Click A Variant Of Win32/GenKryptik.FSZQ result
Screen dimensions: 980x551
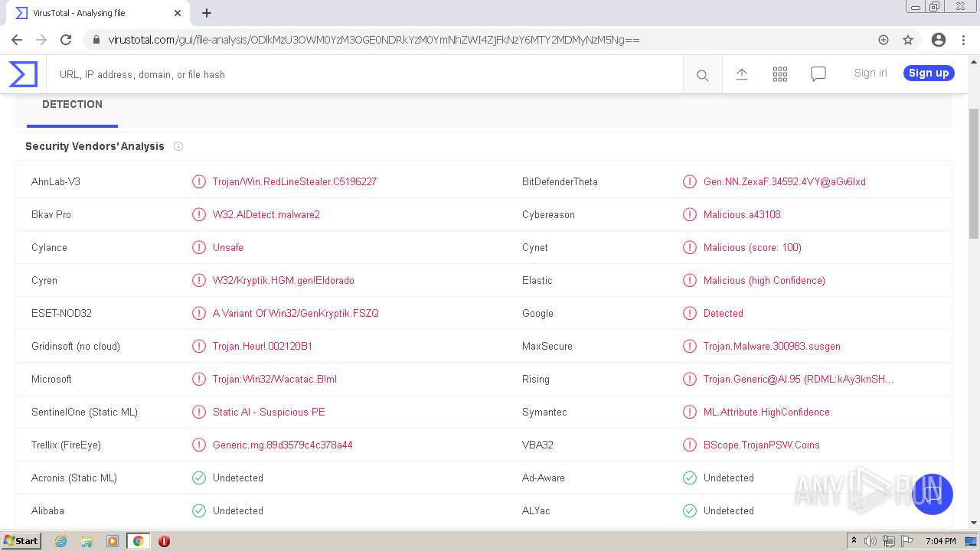(x=296, y=313)
